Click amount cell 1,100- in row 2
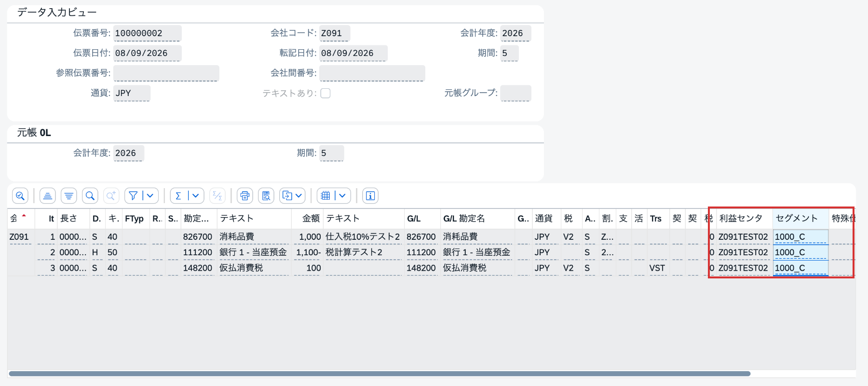The image size is (868, 386). click(x=308, y=252)
